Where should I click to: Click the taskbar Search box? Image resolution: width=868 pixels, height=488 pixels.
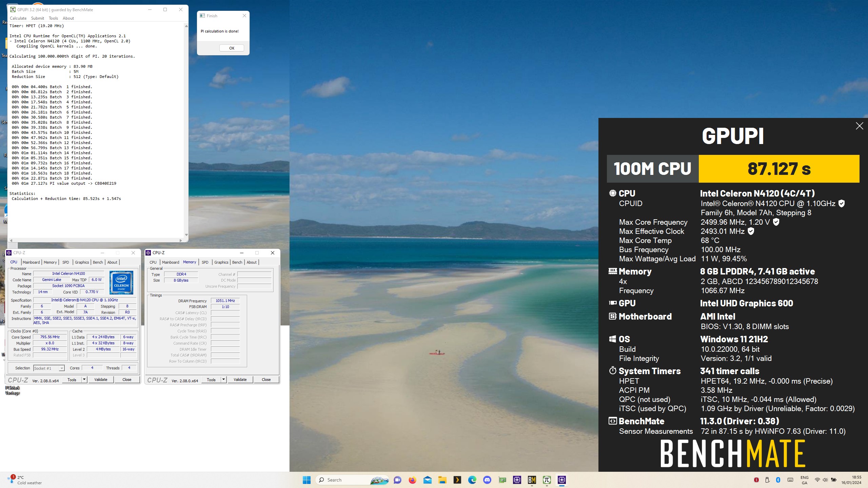[353, 480]
